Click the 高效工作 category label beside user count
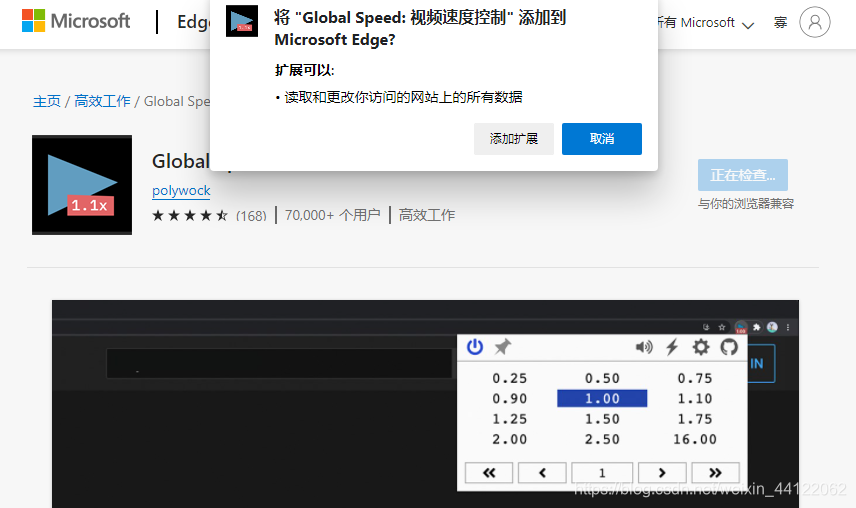The image size is (856, 508). 427,215
